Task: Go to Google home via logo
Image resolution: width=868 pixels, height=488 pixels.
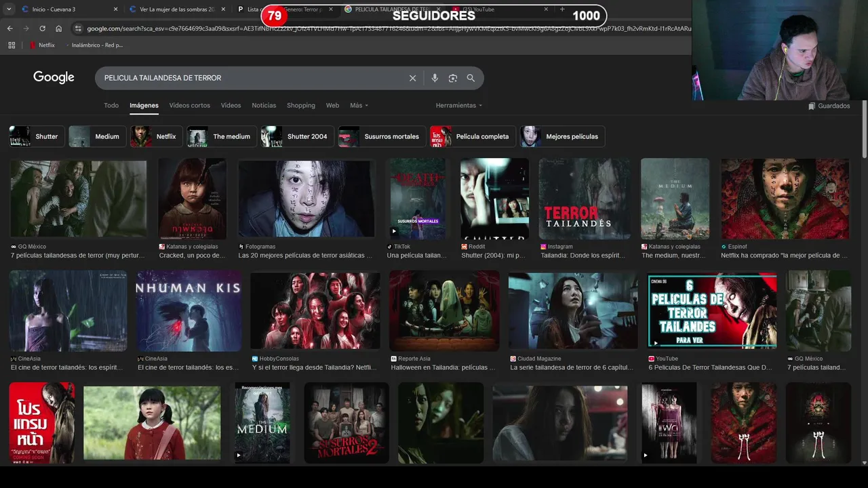Action: [54, 77]
